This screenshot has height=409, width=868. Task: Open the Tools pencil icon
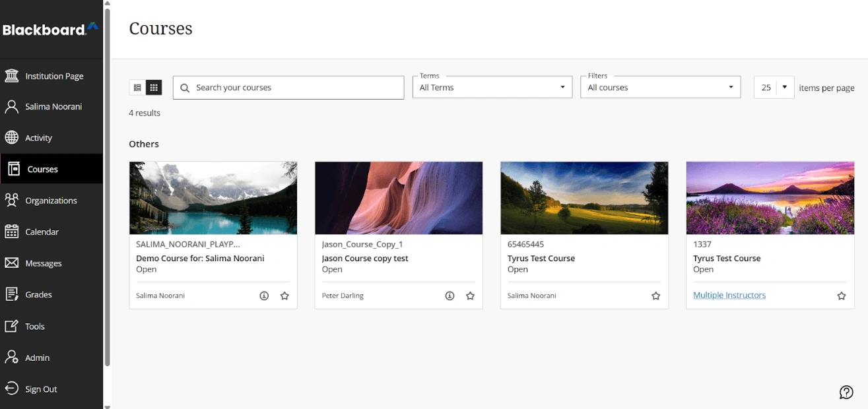(x=11, y=326)
